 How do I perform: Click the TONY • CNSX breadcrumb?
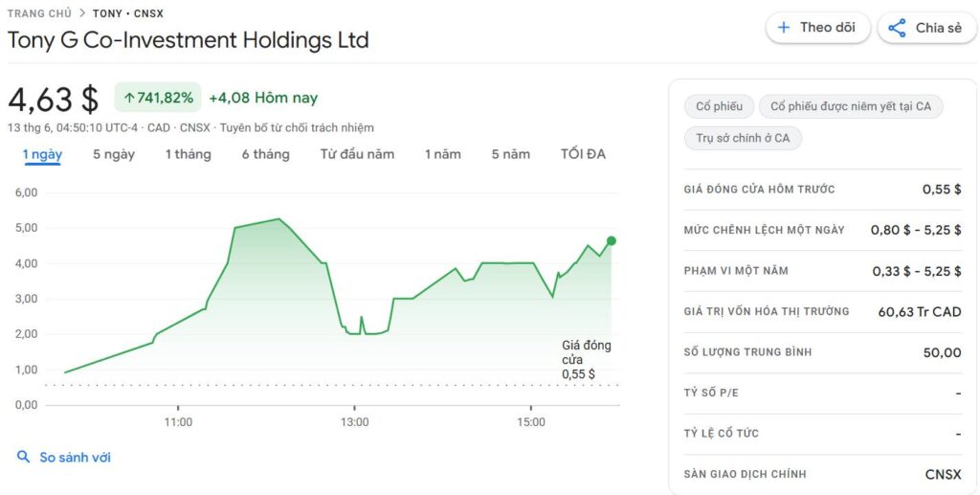tap(128, 13)
